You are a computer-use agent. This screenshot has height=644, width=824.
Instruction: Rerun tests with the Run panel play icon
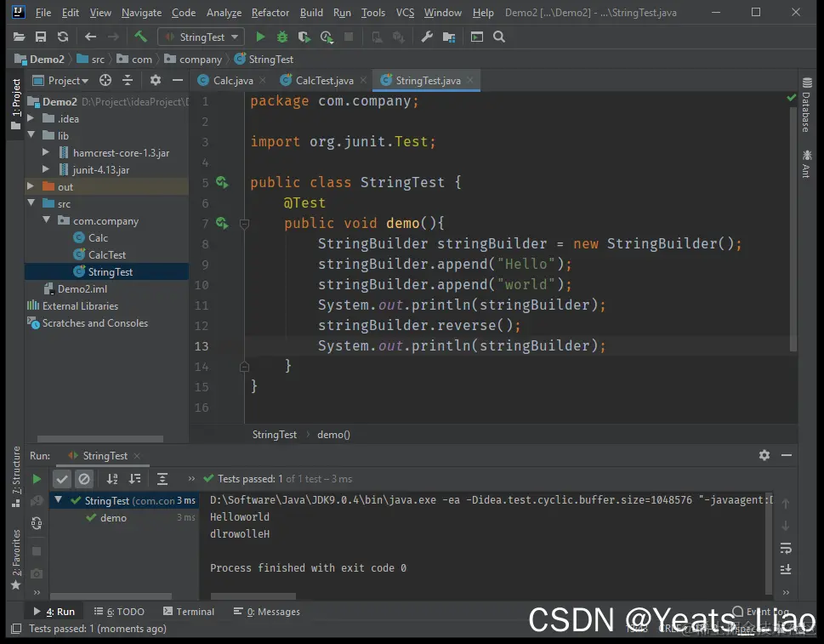[x=37, y=479]
